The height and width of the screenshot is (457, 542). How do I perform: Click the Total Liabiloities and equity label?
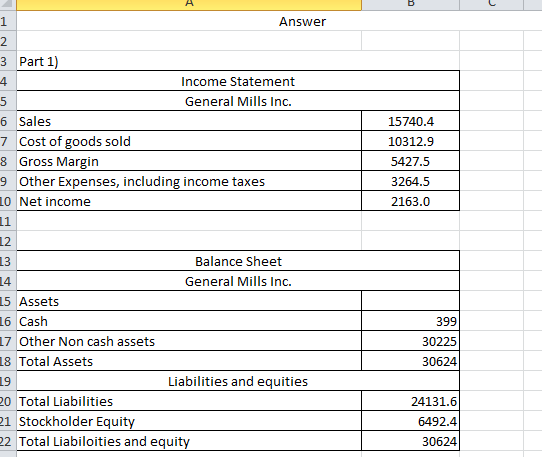(189, 441)
